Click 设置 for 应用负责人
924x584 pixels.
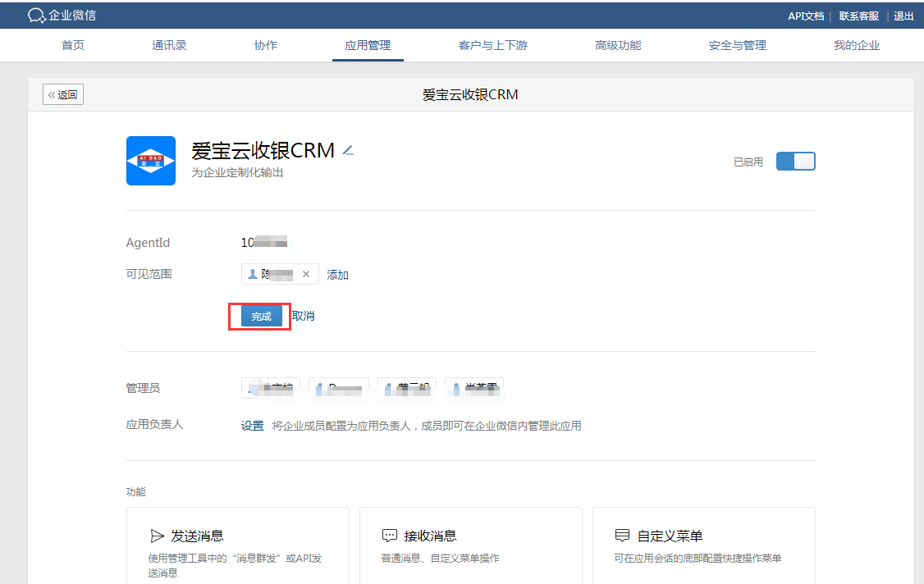point(252,426)
